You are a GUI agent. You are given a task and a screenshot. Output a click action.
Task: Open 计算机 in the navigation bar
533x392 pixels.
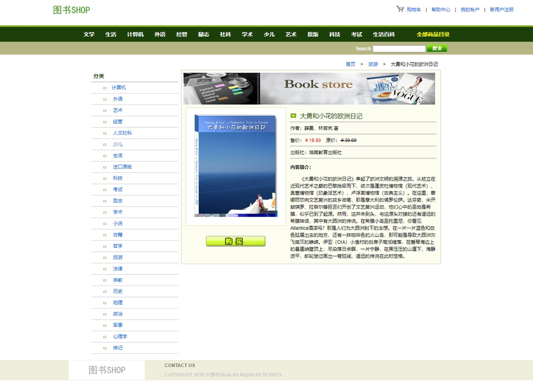point(135,35)
